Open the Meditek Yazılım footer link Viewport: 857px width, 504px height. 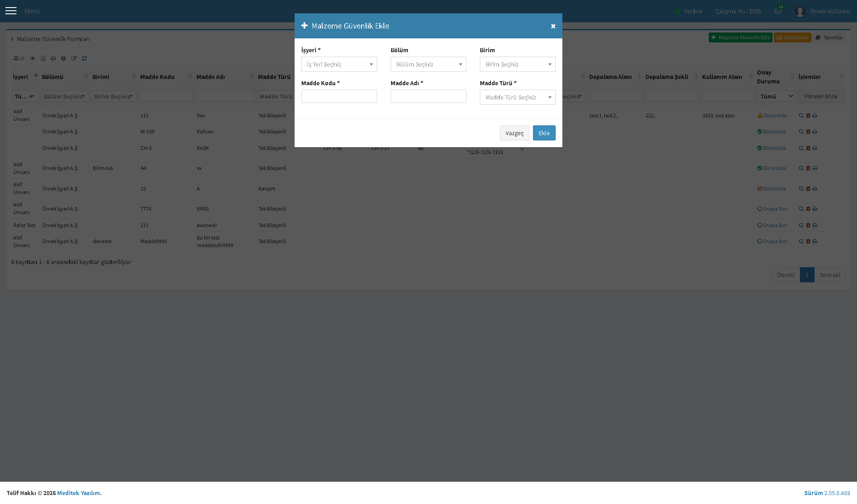pyautogui.click(x=79, y=493)
